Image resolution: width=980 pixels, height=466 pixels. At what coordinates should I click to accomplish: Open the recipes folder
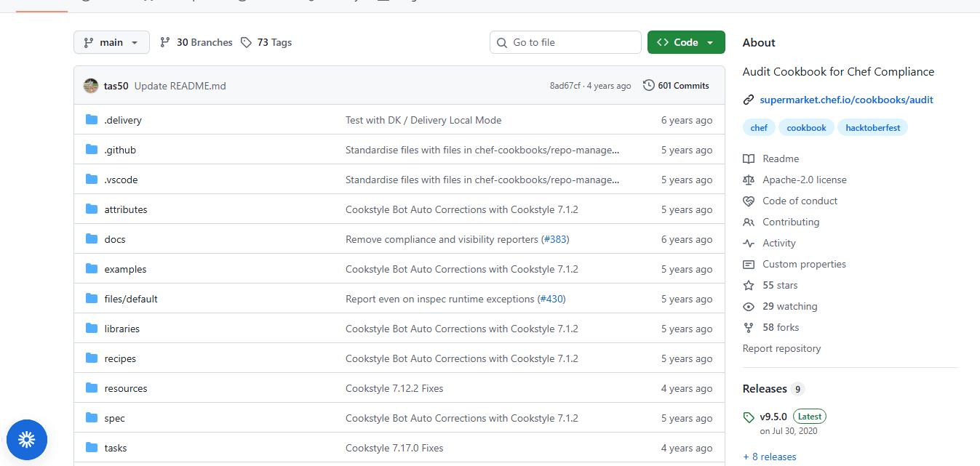[120, 358]
